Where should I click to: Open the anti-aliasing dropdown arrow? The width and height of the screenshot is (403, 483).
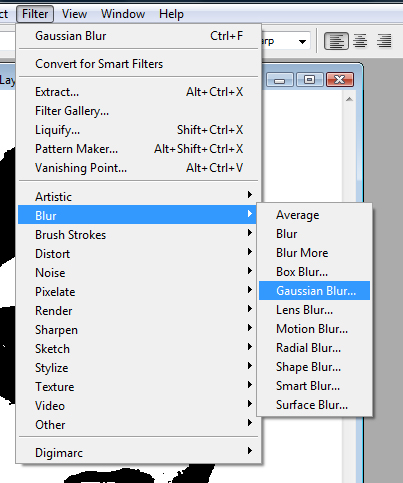[302, 42]
